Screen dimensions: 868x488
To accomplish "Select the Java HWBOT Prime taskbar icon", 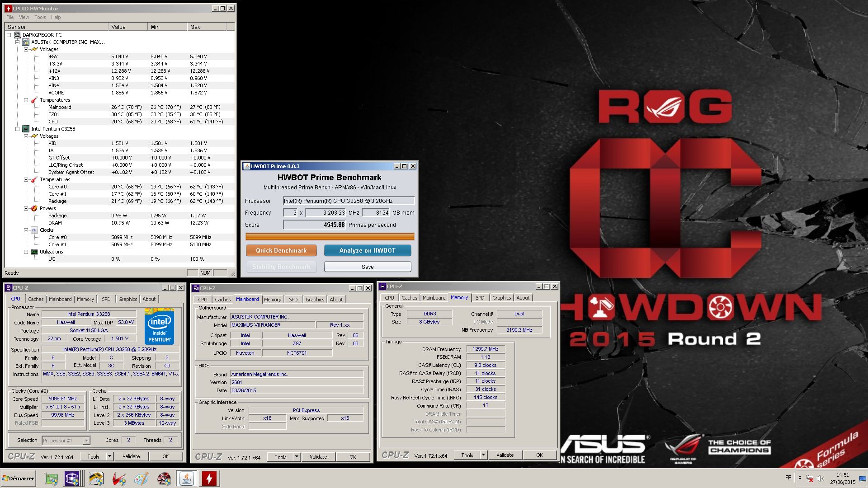I will 186,479.
